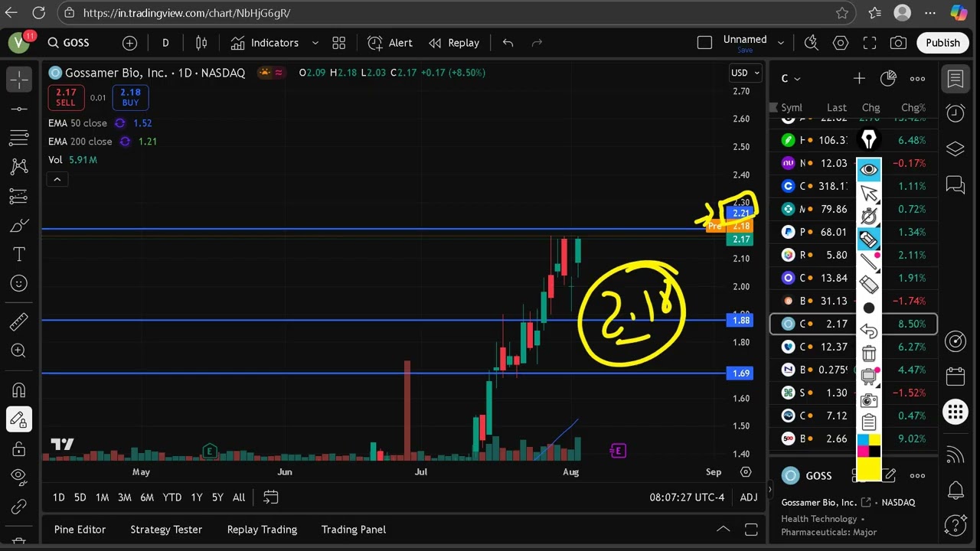Click Epic Pen brush size dot
980x551 pixels.
[x=868, y=308]
